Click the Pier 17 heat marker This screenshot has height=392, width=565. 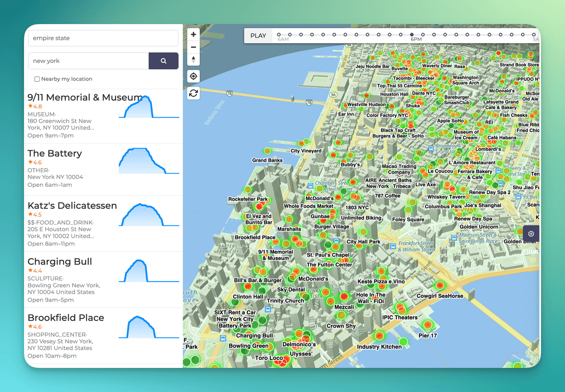(x=428, y=324)
